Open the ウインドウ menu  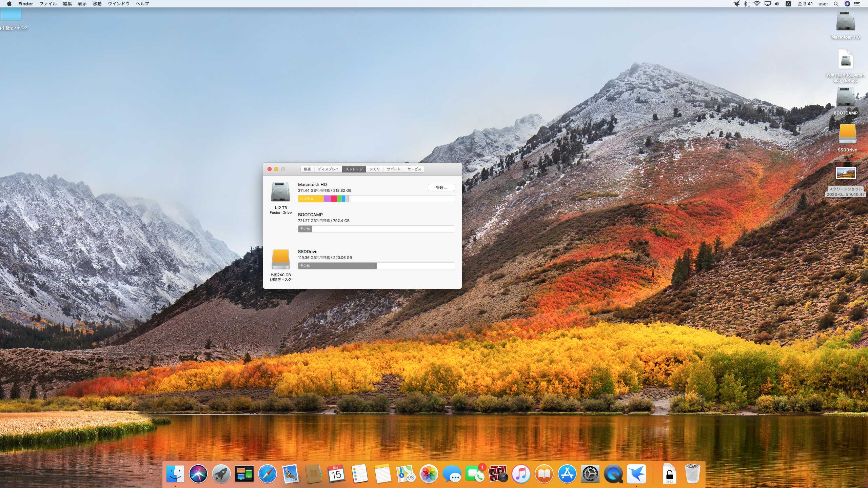[119, 4]
